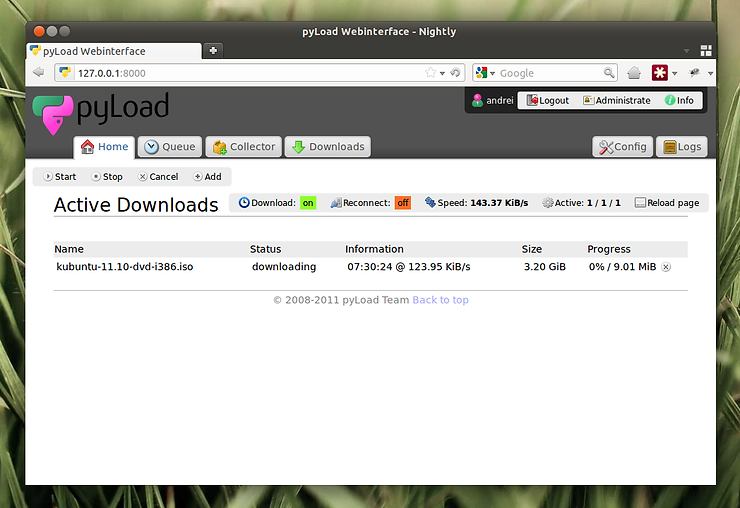Click the Start downloads button
This screenshot has width=740, height=508.
59,177
